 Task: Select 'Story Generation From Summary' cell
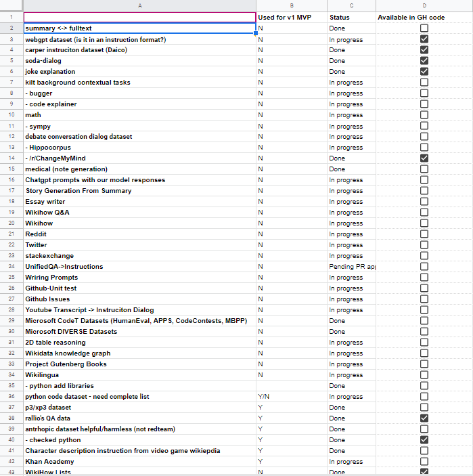pos(139,191)
